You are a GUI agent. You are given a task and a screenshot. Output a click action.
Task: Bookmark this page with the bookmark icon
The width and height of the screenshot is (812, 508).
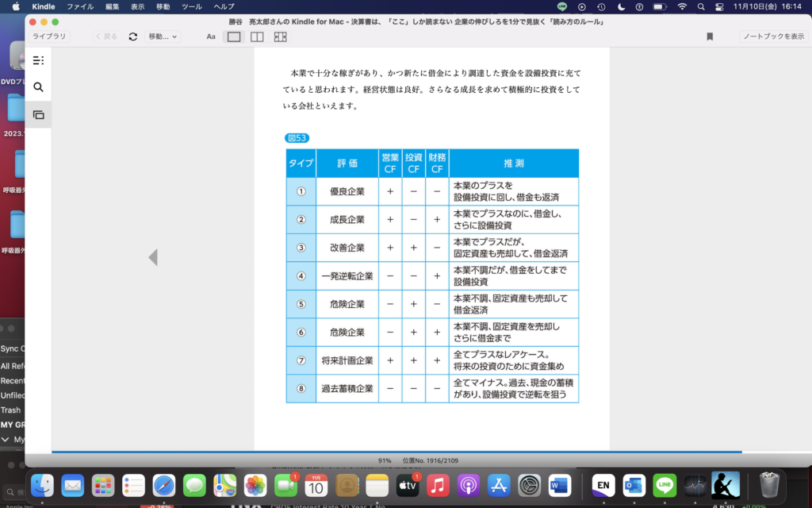(710, 37)
